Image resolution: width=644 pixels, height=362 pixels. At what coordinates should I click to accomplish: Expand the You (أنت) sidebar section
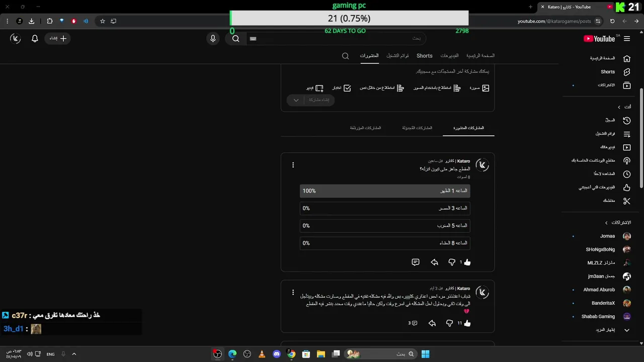(x=624, y=107)
